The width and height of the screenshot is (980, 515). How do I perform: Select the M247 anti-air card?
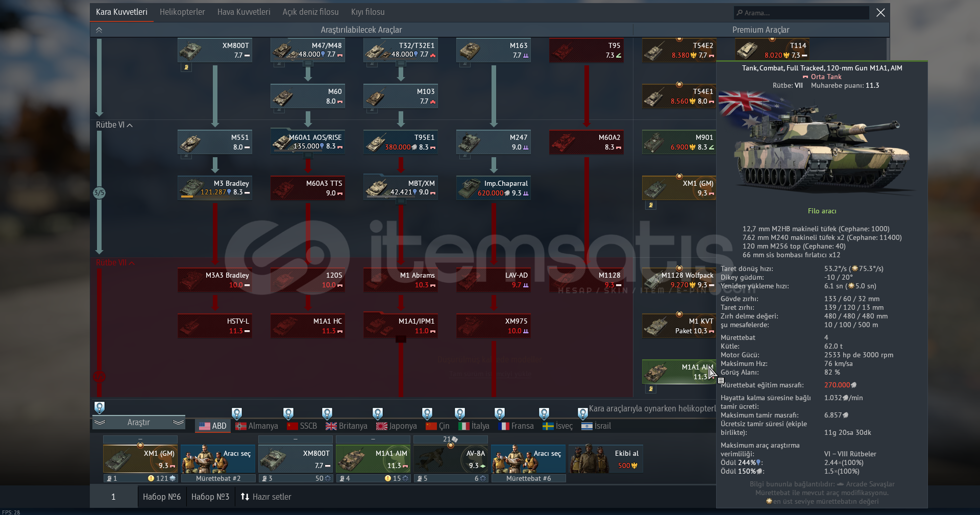coord(494,142)
